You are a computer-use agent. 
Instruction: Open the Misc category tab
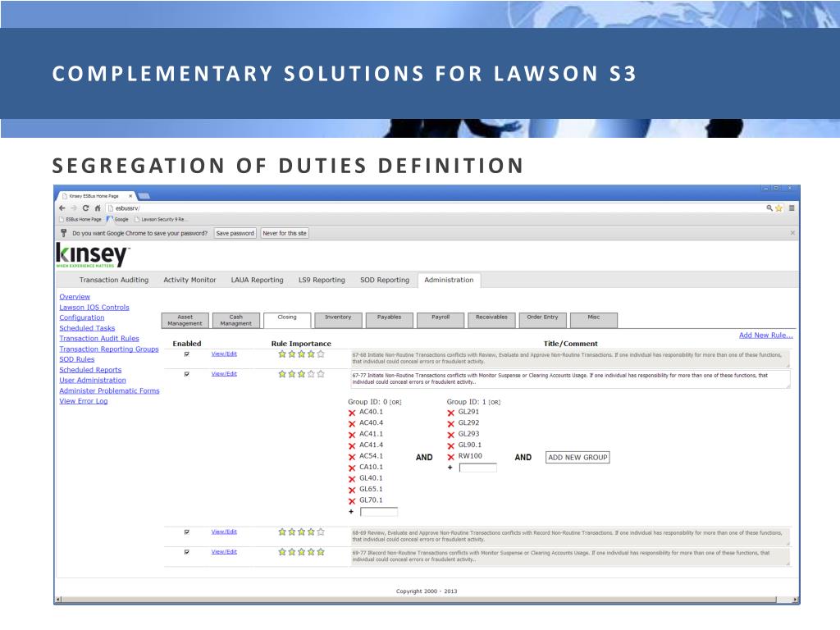[594, 320]
